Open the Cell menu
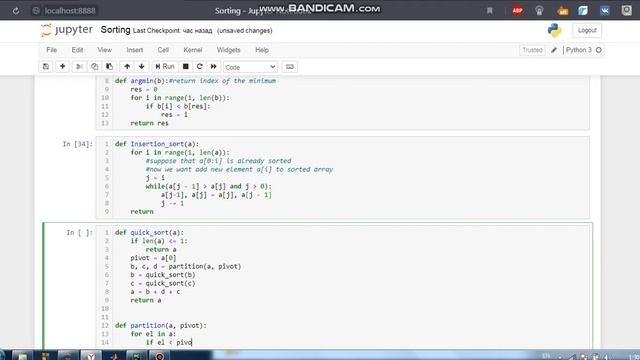640x360 pixels. (163, 50)
